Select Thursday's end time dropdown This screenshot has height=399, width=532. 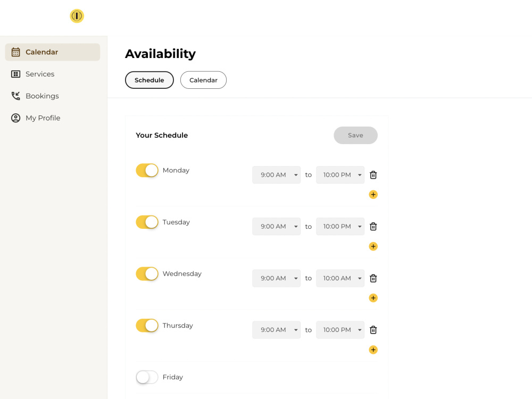340,330
